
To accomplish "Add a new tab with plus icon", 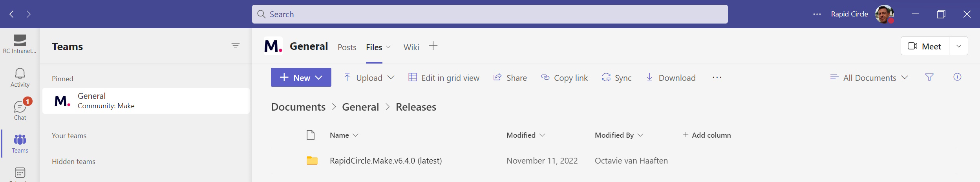I will pyautogui.click(x=433, y=46).
